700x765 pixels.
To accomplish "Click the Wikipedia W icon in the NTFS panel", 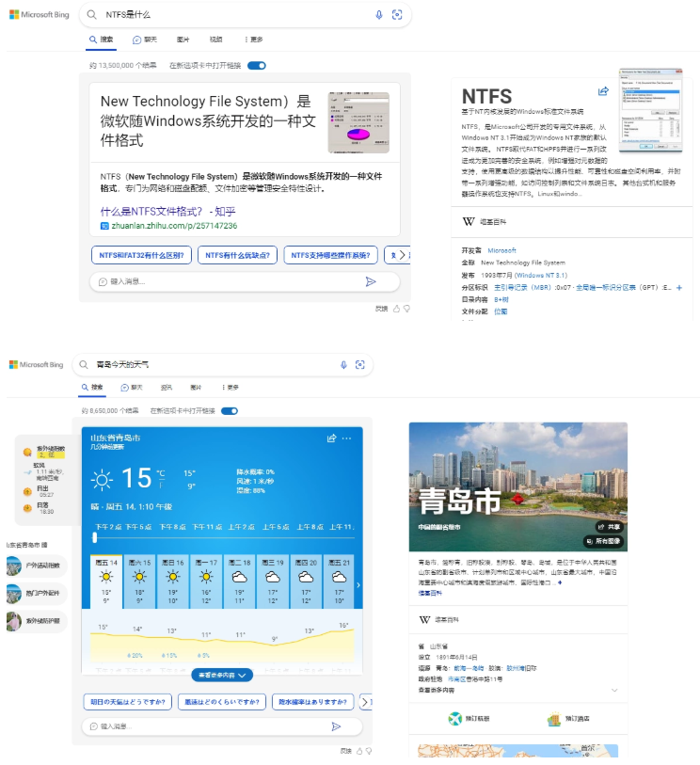I will point(469,221).
